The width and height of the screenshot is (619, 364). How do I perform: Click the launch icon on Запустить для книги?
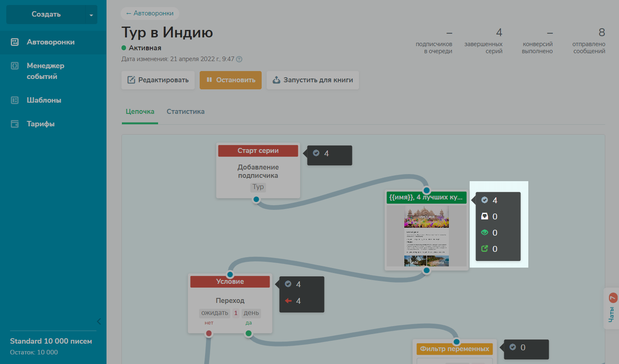276,80
